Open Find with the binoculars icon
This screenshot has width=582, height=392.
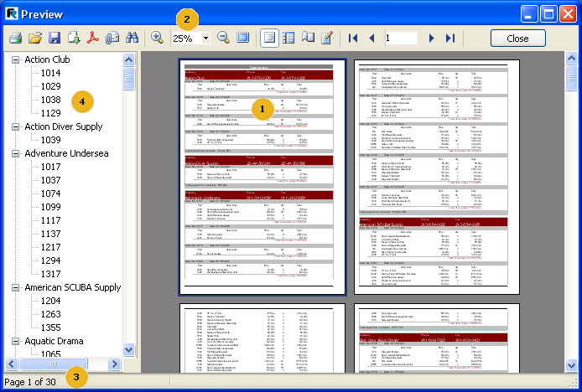(x=132, y=39)
